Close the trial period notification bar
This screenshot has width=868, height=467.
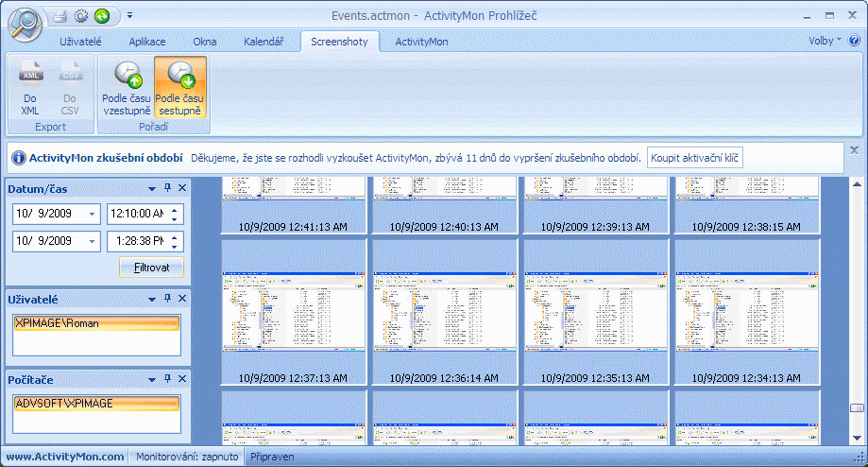click(x=854, y=150)
